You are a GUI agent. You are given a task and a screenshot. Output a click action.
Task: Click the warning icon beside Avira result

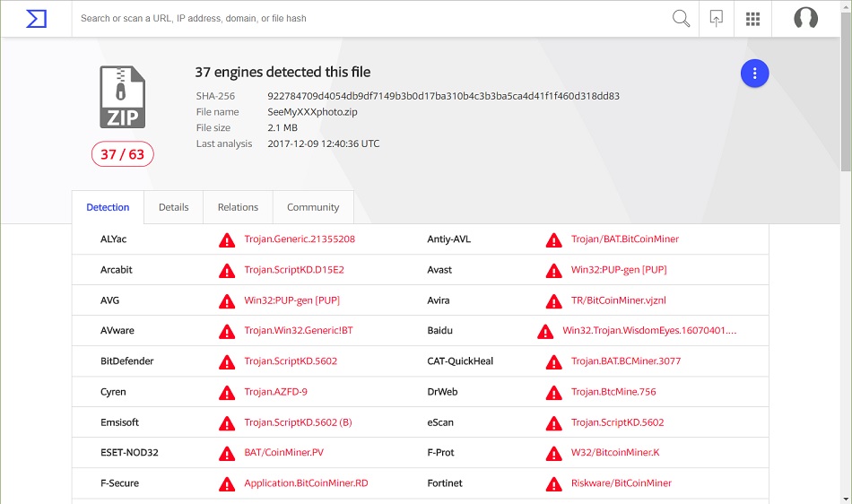click(x=553, y=301)
